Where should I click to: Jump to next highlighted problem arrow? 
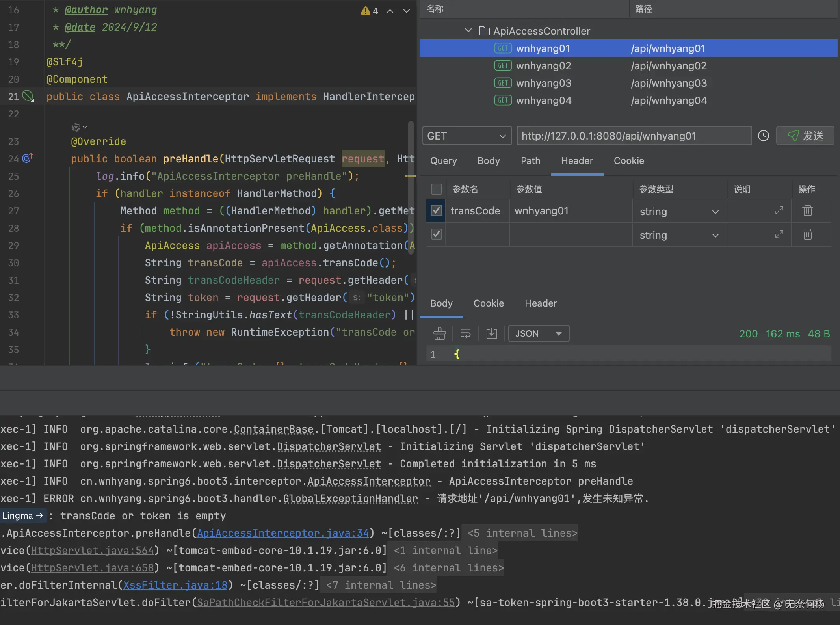tap(407, 11)
